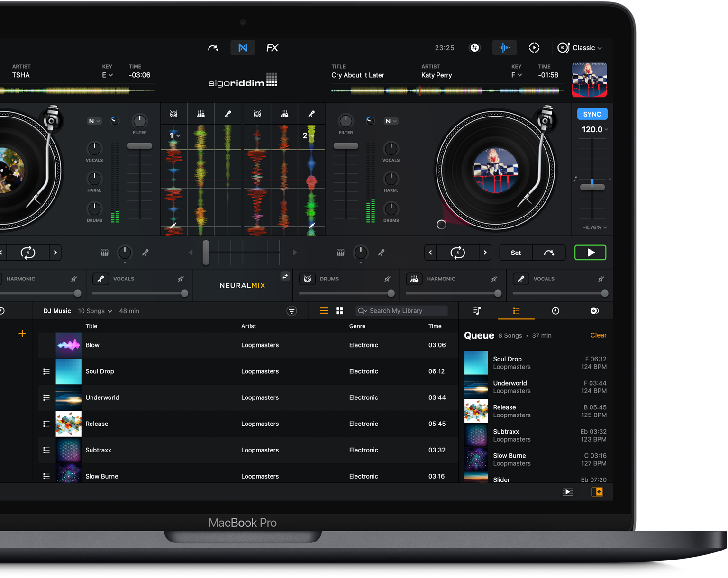
Task: Mute the right deck Harmonic stem
Action: (494, 279)
